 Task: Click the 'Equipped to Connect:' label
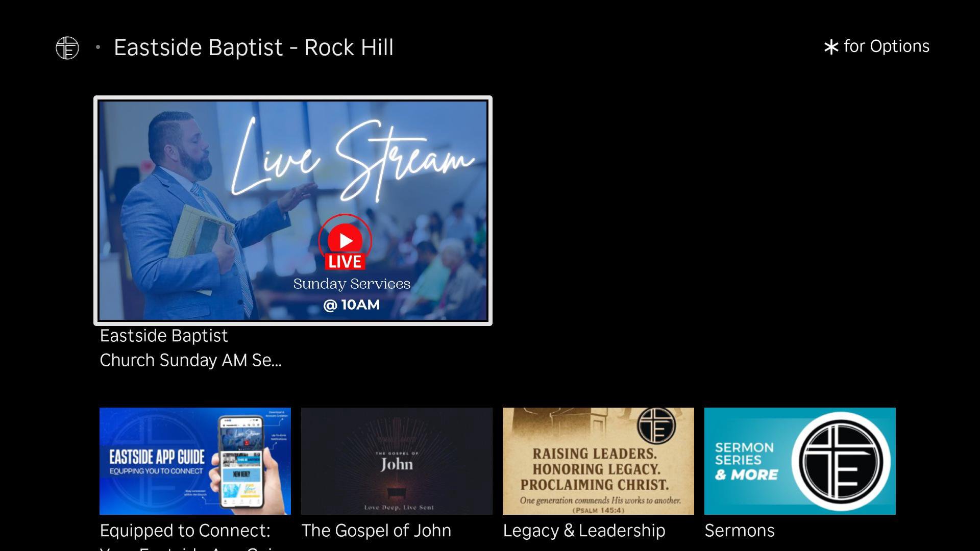tap(185, 531)
